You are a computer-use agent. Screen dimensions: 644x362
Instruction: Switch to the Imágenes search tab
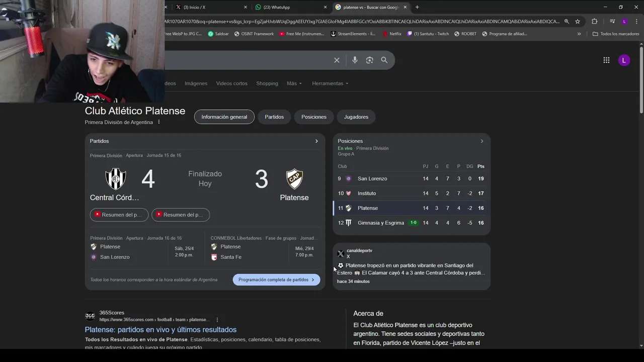(196, 83)
